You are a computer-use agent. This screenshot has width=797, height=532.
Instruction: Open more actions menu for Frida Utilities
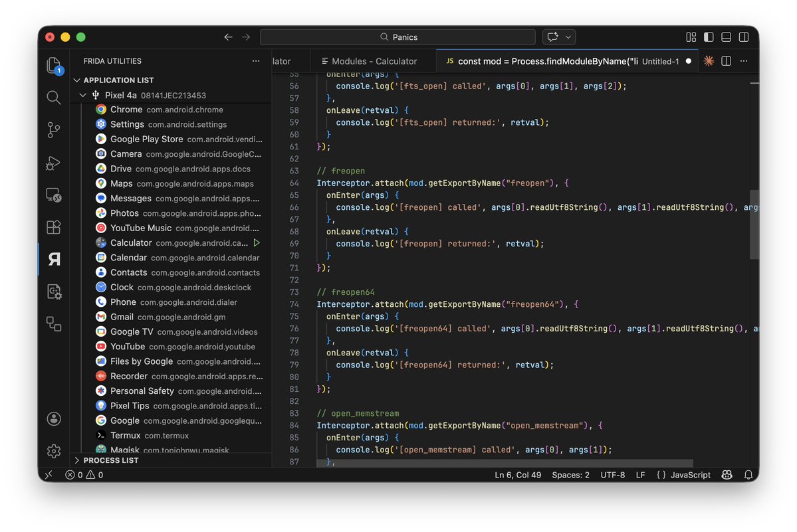click(x=255, y=60)
